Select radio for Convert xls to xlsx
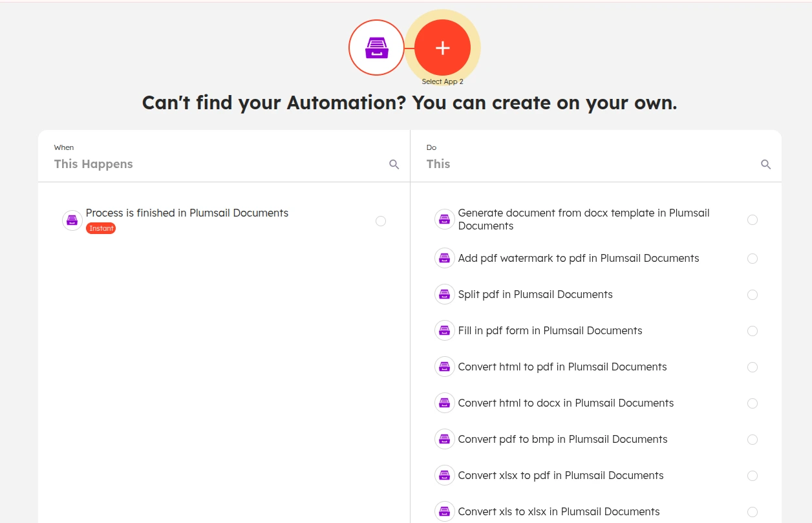 [753, 512]
